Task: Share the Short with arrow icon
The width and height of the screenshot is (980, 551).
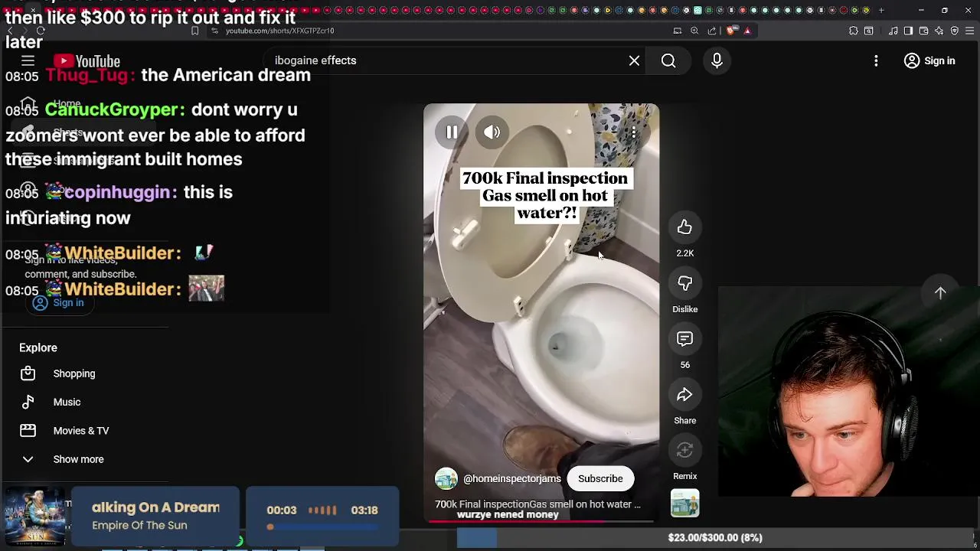Action: [x=684, y=395]
